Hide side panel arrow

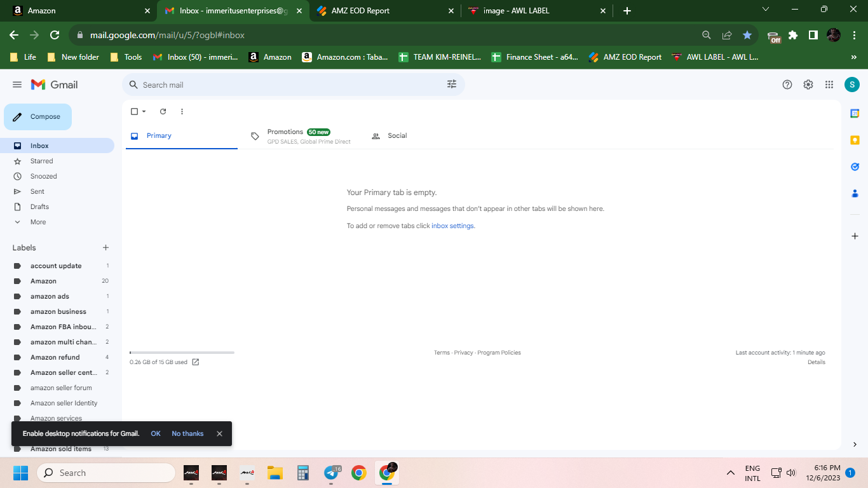click(x=855, y=445)
